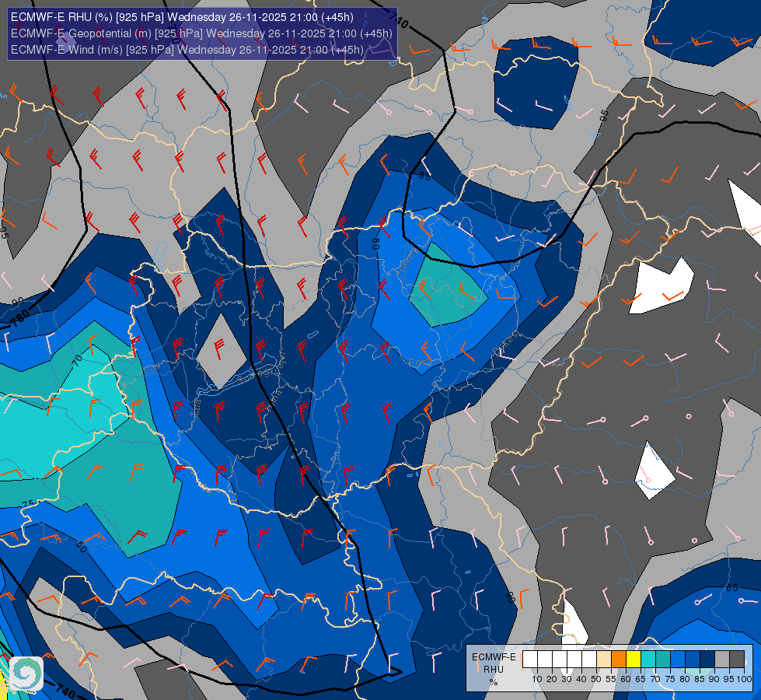Click the dark gray 95-100% legend swatch
Screen dimensions: 761x700
click(737, 660)
